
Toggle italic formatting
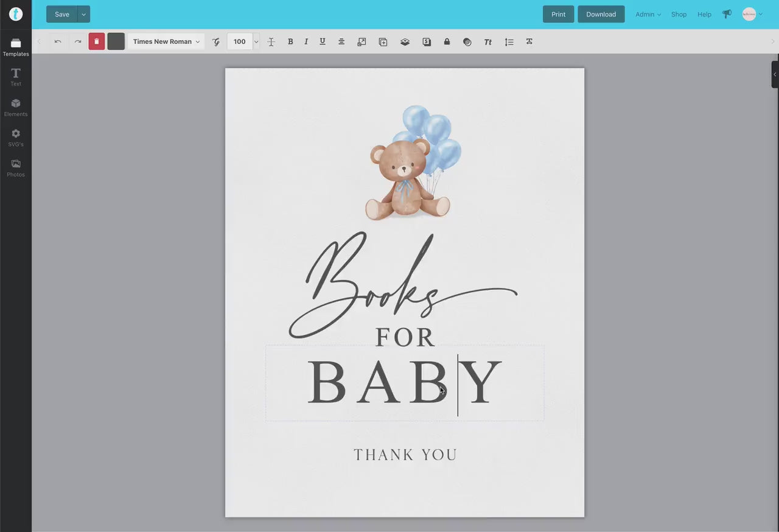306,41
